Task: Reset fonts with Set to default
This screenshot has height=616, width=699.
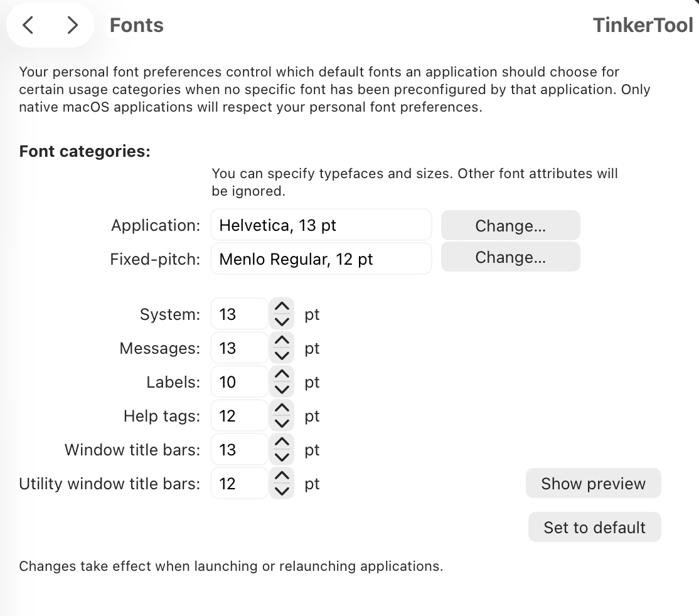Action: click(594, 528)
